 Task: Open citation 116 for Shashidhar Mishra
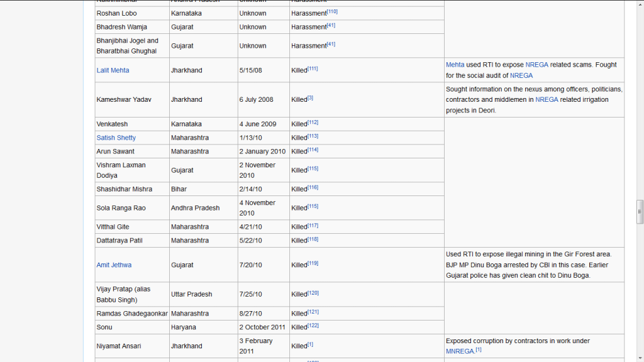[x=313, y=187]
